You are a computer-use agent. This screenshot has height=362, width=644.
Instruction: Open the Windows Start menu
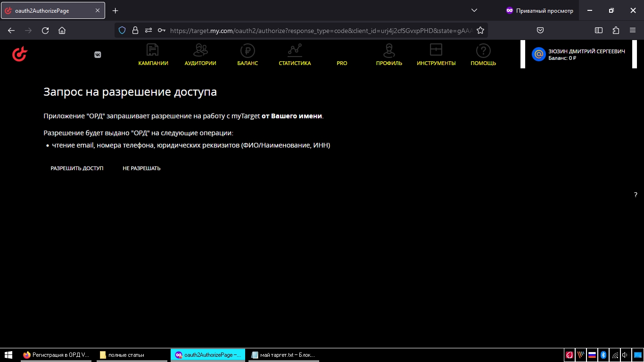pyautogui.click(x=8, y=355)
